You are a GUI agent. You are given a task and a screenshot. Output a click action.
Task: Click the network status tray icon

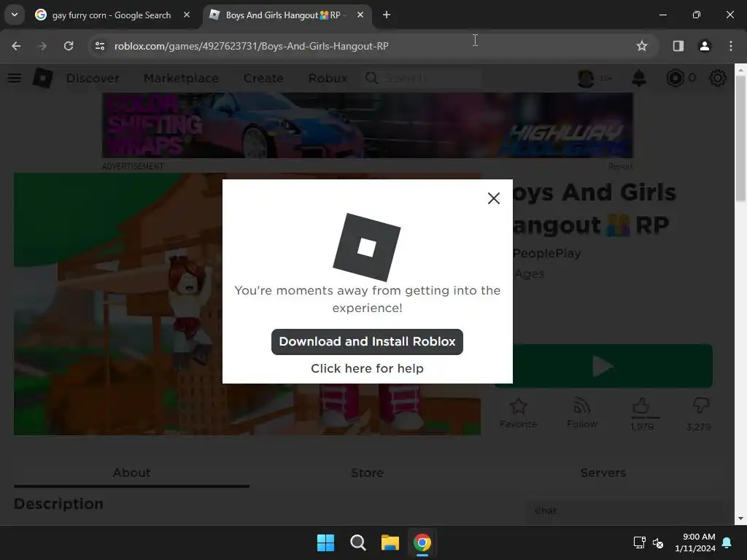[x=639, y=542]
